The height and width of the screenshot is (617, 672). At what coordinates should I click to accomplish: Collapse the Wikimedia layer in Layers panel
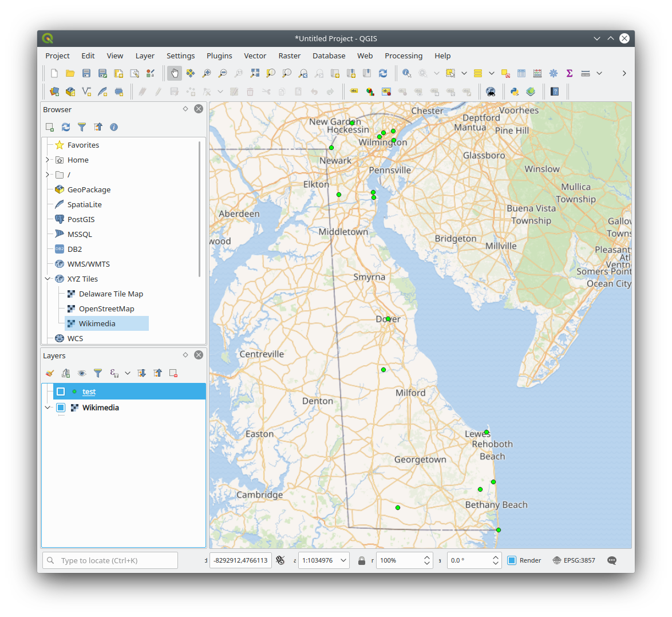click(x=48, y=408)
